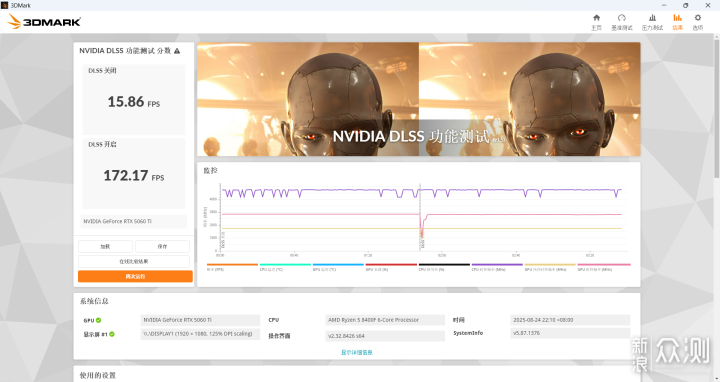The image size is (720, 382).
Task: Click the orange 再次运行 run again button
Action: [x=135, y=276]
